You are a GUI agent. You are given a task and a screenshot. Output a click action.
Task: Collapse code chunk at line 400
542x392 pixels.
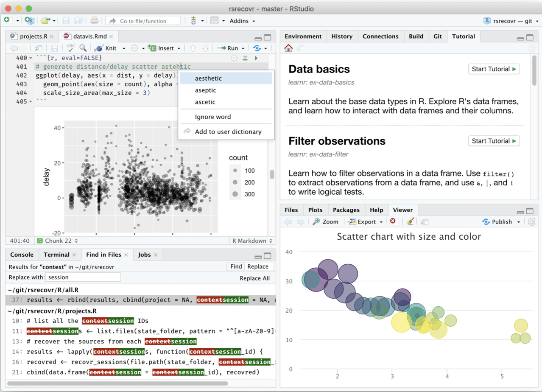(x=30, y=58)
